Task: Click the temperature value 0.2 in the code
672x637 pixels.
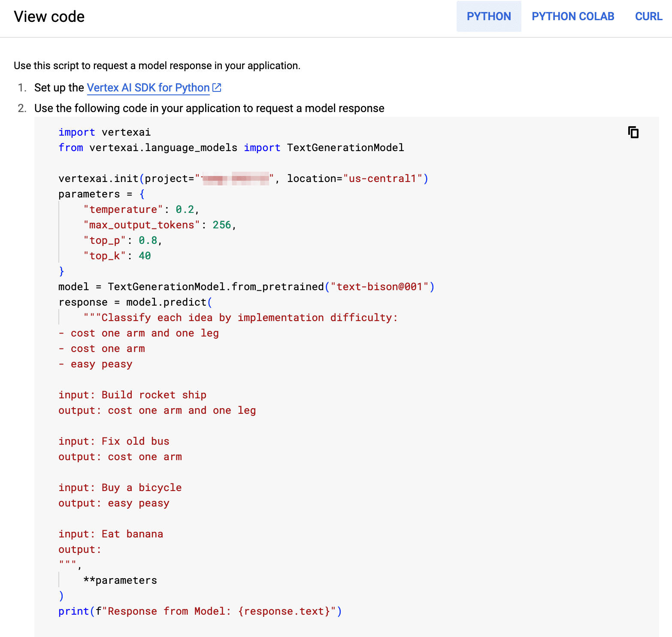Action: click(185, 209)
